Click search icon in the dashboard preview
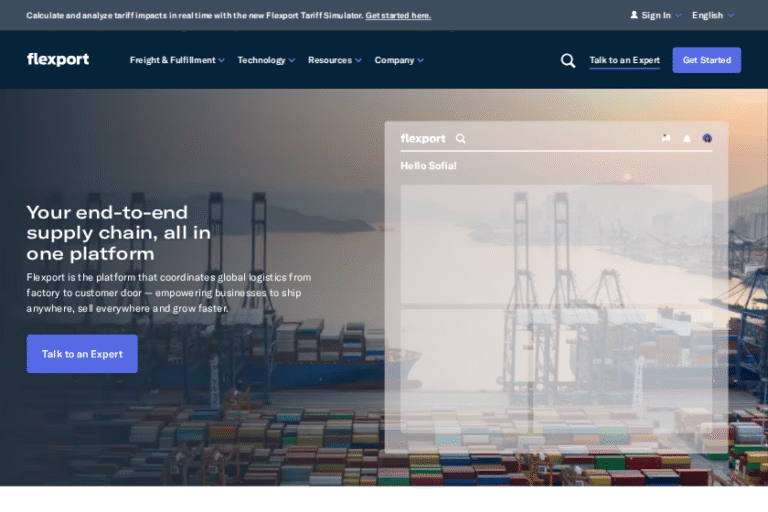 (460, 139)
